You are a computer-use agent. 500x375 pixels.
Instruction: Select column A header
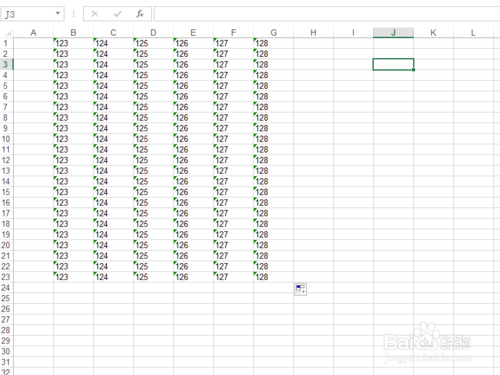click(x=33, y=33)
